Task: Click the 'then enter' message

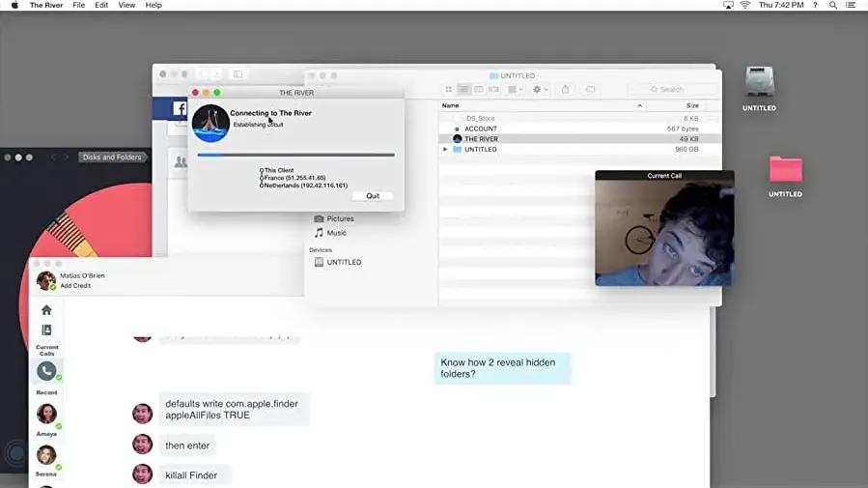Action: point(187,445)
